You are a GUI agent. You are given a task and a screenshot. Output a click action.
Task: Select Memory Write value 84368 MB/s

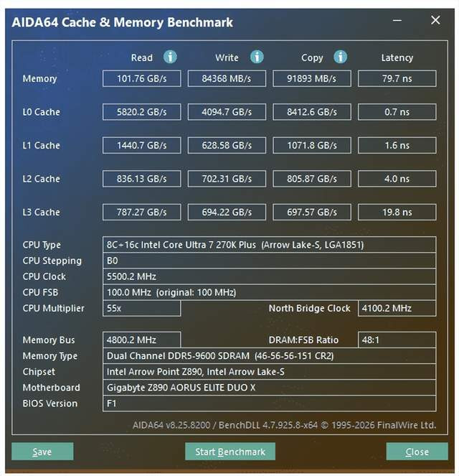[227, 79]
